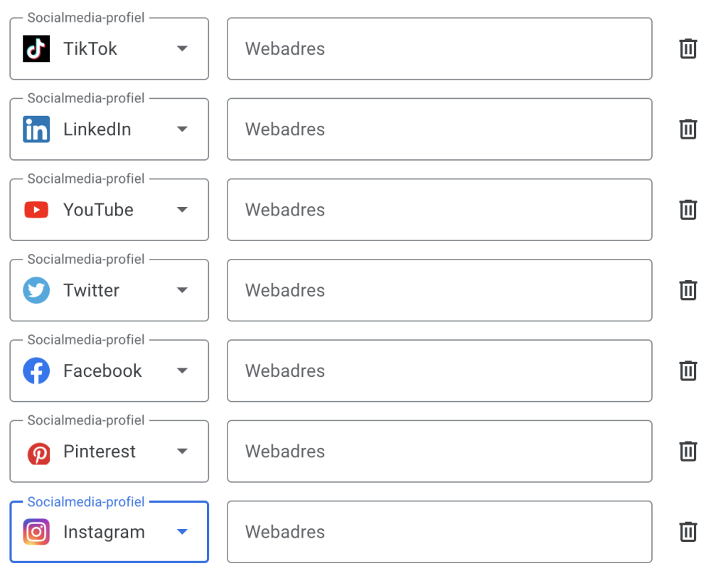
Task: Click the Instagram Webadres input field
Action: coord(439,532)
